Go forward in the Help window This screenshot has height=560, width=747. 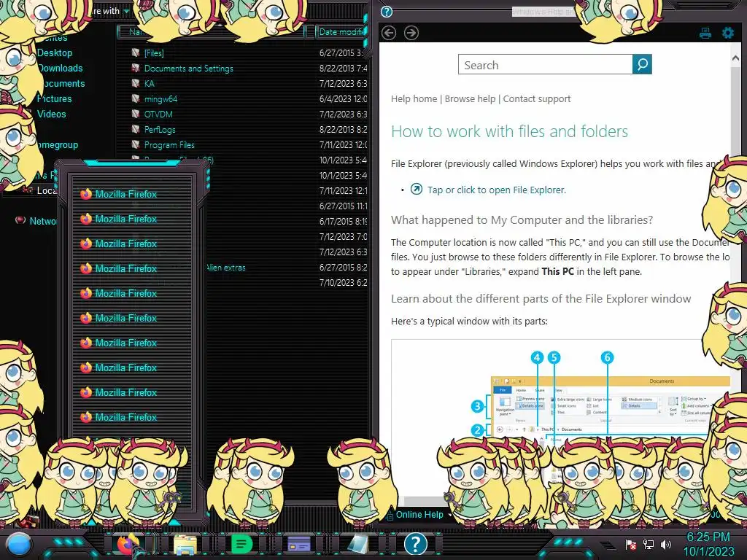(411, 33)
